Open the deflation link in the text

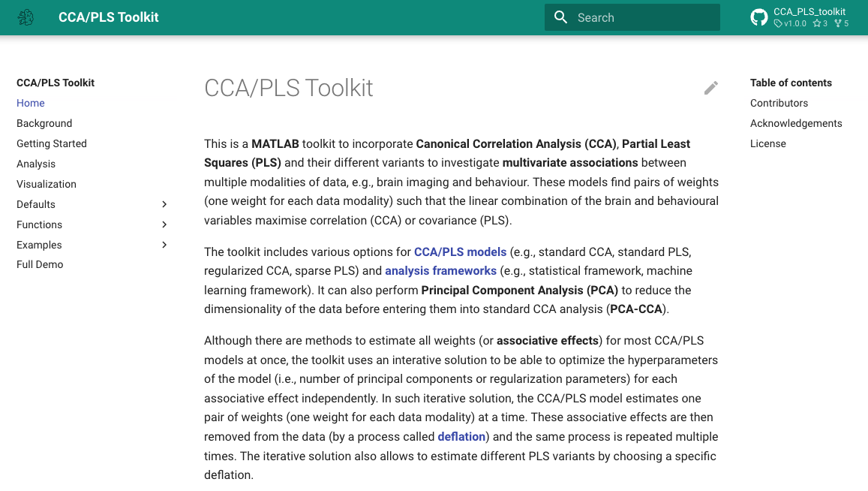coord(461,436)
